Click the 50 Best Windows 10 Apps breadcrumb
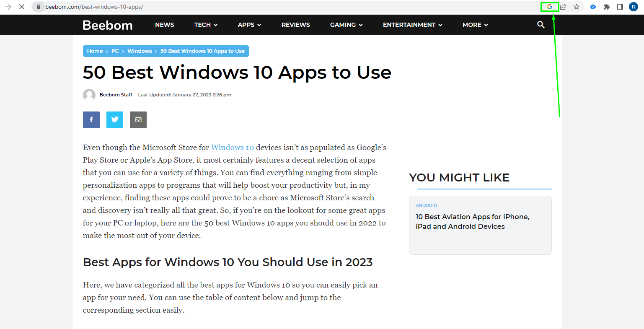Image resolution: width=644 pixels, height=329 pixels. 202,51
